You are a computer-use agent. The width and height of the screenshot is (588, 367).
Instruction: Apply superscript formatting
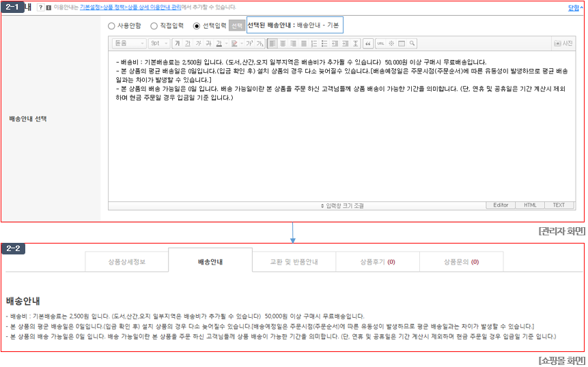pyautogui.click(x=249, y=44)
